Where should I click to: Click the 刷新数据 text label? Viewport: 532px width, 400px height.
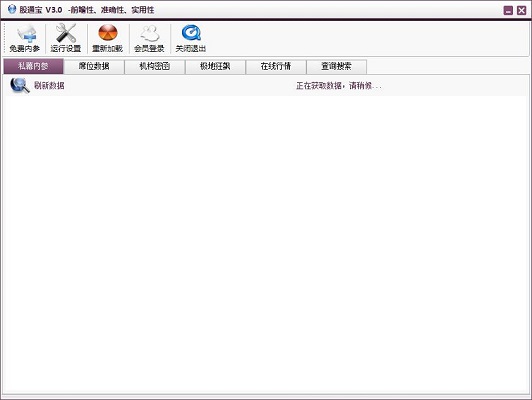[x=49, y=85]
